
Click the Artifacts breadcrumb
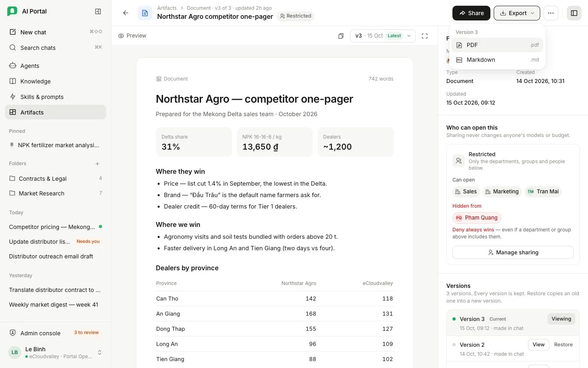point(167,8)
